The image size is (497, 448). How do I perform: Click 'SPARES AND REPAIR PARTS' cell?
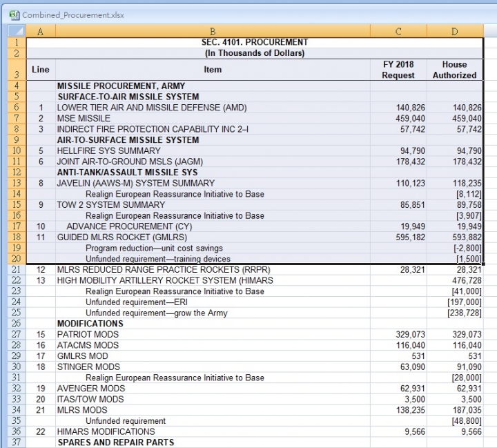tap(213, 442)
